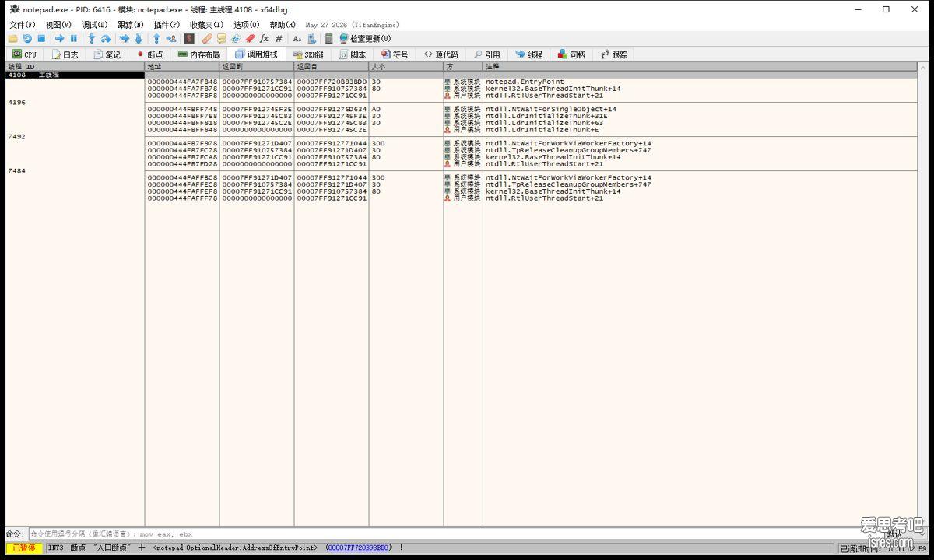This screenshot has height=560, width=934.
Task: Click the Run till return up-arrow icon
Action: (x=156, y=38)
